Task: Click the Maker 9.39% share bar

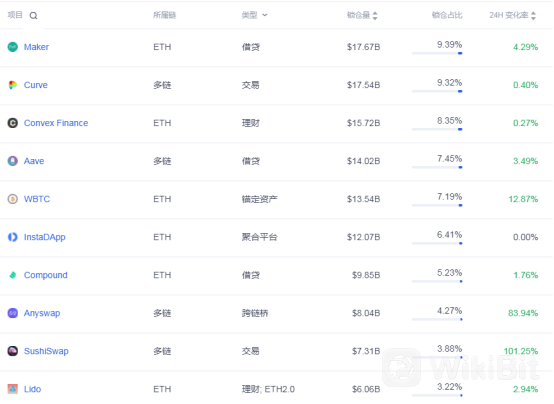Action: pyautogui.click(x=437, y=53)
